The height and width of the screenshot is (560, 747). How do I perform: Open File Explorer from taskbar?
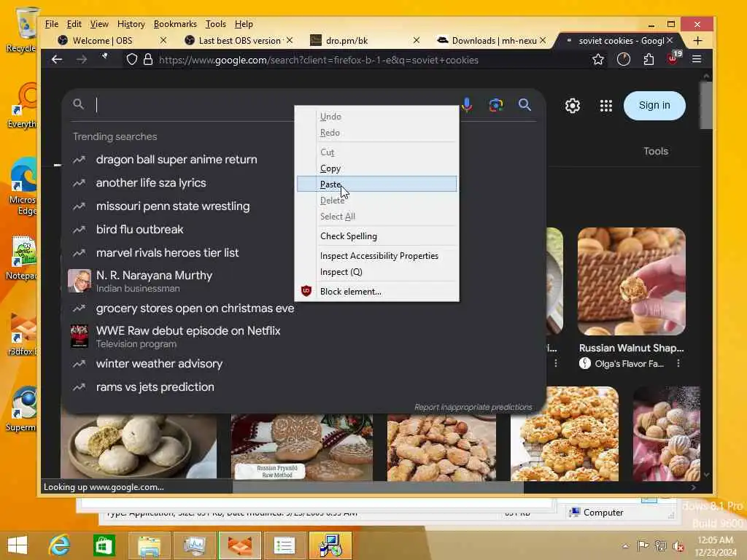(149, 545)
